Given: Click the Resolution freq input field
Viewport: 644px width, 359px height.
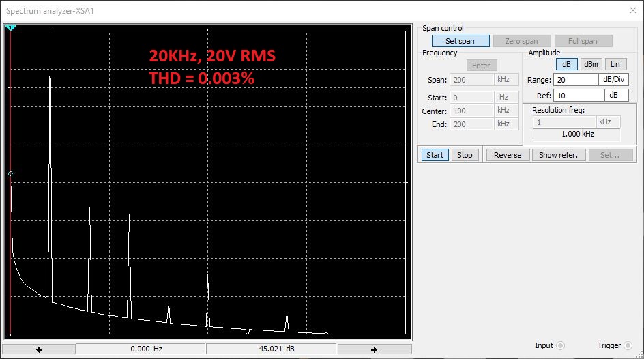Looking at the screenshot, I should (x=564, y=122).
